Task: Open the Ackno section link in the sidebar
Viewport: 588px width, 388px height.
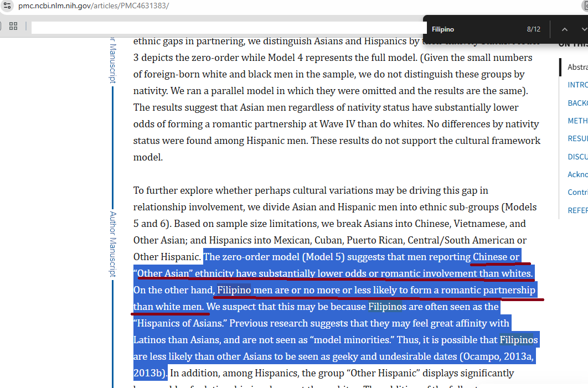Action: pyautogui.click(x=577, y=174)
